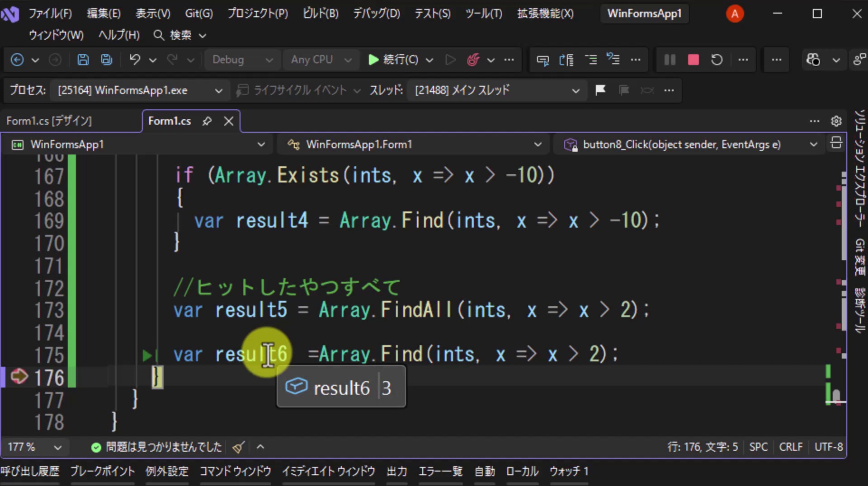
Task: Click the navigate backward arrow icon
Action: (x=17, y=60)
